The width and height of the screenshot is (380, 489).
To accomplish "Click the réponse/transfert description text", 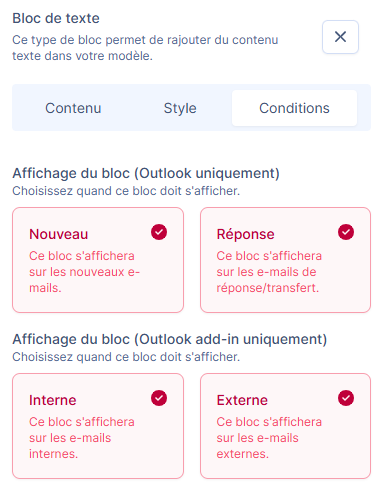I will (269, 272).
